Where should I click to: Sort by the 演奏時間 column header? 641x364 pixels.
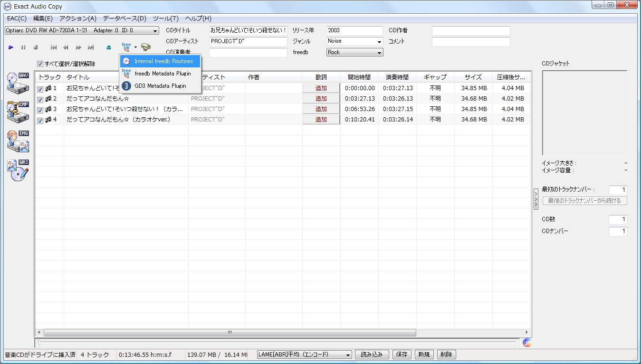point(397,77)
